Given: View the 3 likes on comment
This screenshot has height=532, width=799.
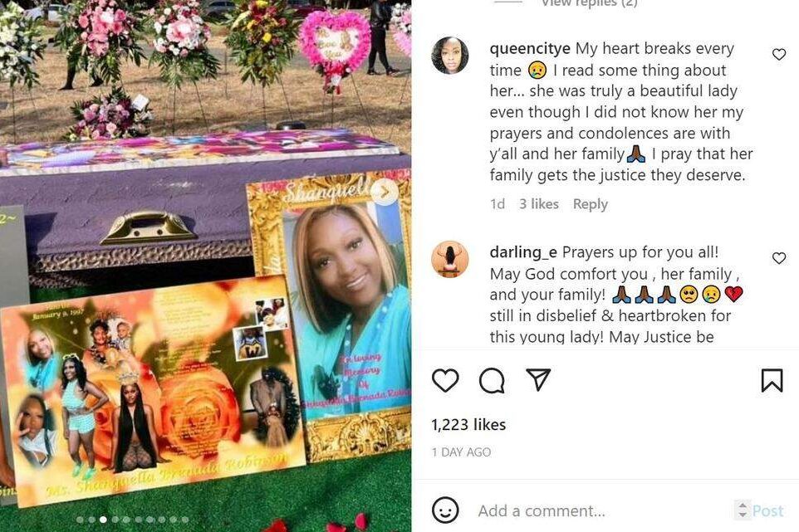Looking at the screenshot, I should 538,204.
